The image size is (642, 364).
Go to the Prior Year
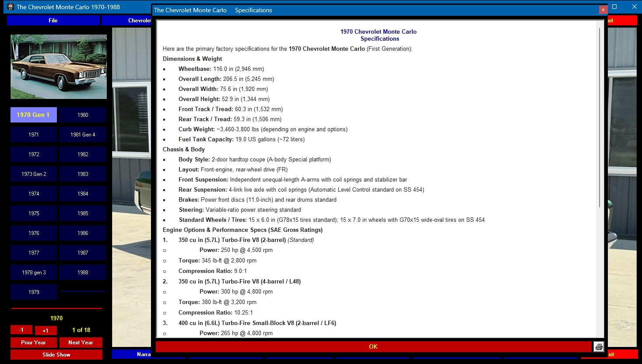[34, 343]
